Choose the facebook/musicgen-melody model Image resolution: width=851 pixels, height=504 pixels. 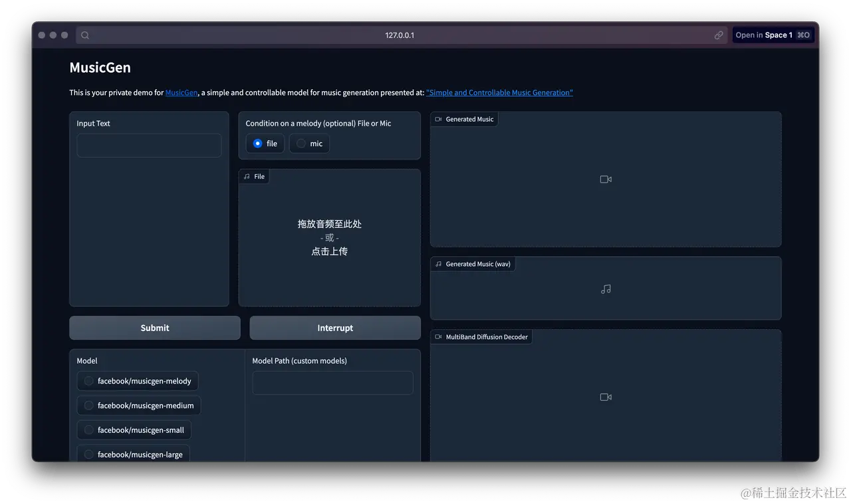click(x=138, y=381)
